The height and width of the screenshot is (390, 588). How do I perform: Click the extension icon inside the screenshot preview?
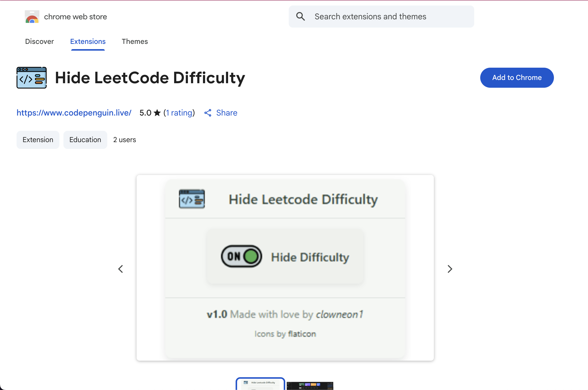192,199
